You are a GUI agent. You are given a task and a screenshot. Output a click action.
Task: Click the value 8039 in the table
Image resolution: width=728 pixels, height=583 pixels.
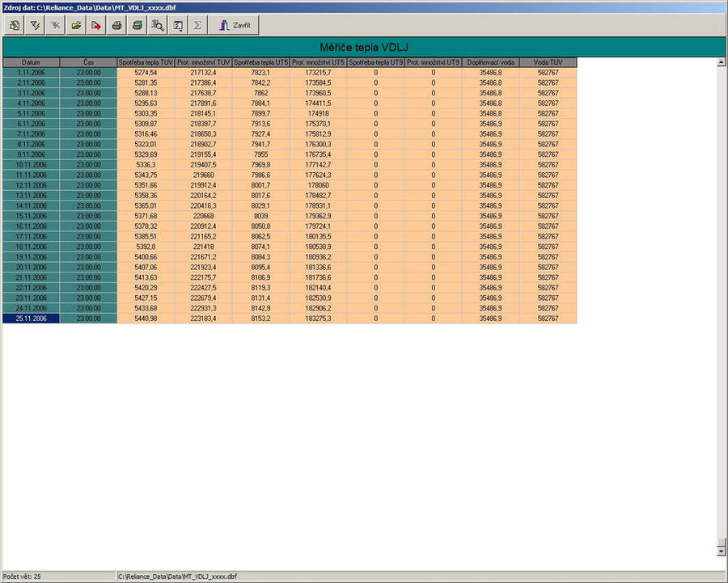(261, 216)
